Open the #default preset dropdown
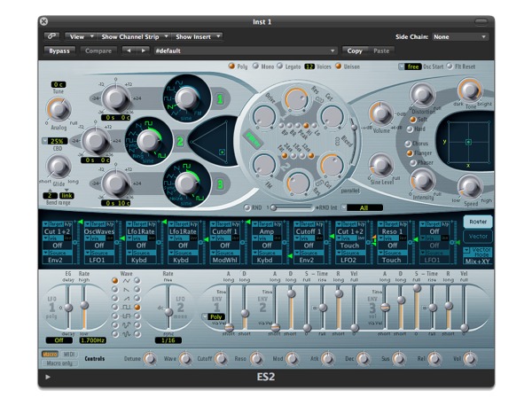The image size is (532, 406). [x=245, y=51]
